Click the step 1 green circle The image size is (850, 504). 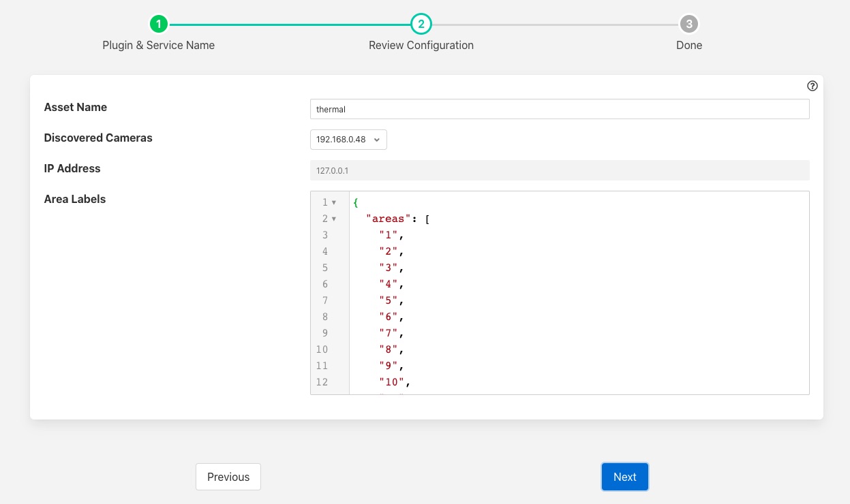158,25
